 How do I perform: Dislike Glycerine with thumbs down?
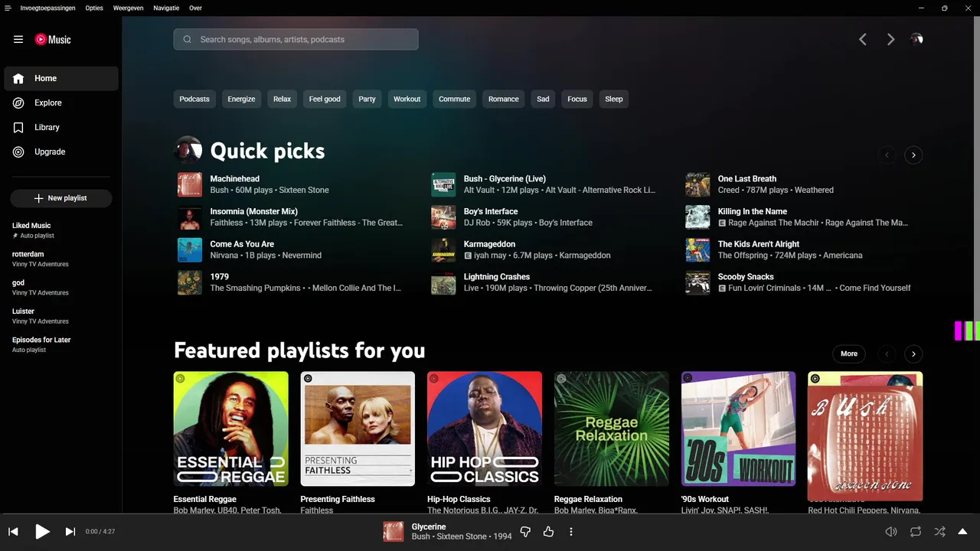coord(525,531)
